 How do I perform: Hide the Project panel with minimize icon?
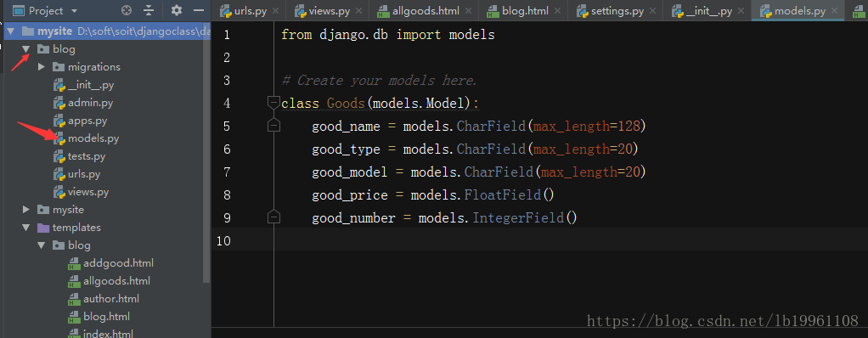199,10
